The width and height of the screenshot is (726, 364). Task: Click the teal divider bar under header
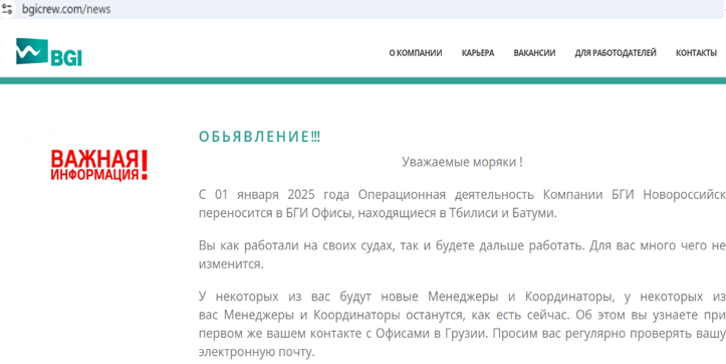pyautogui.click(x=363, y=81)
